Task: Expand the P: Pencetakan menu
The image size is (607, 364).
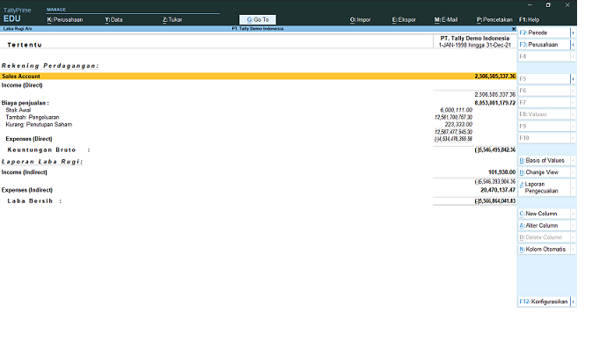Action: coord(494,19)
